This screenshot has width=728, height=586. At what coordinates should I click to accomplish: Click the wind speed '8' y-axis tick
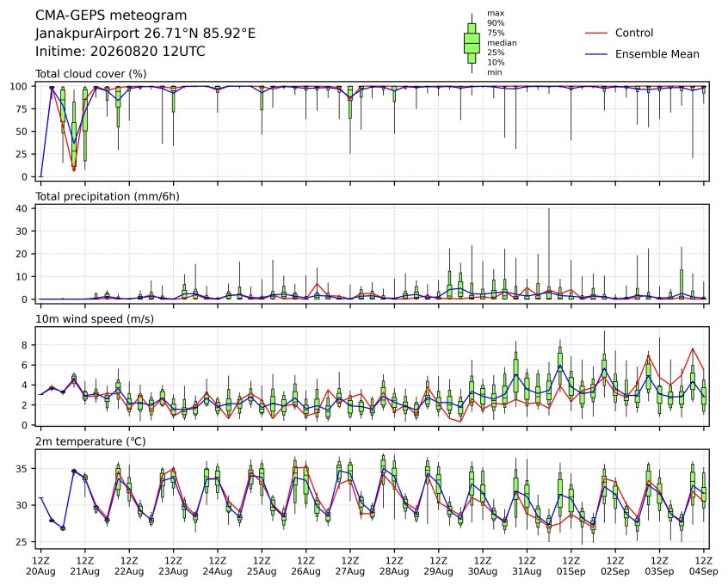(25, 345)
